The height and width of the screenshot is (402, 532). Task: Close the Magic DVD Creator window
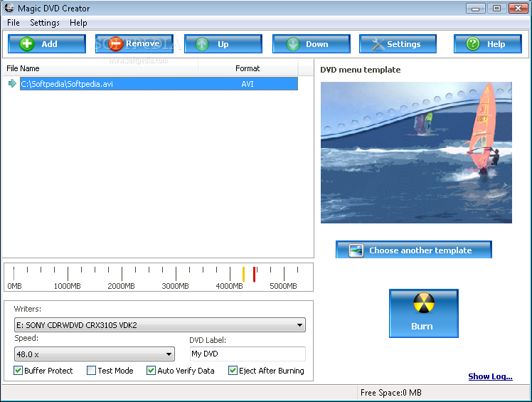(518, 8)
